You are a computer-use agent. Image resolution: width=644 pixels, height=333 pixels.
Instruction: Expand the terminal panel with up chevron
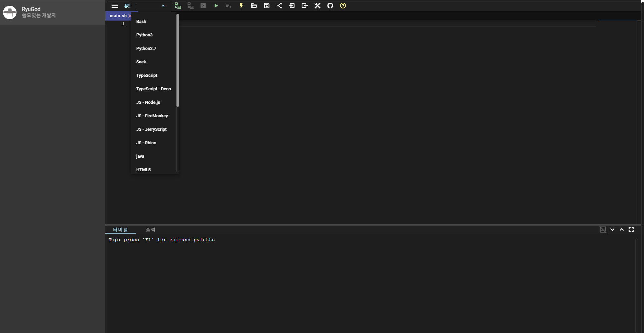[622, 230]
